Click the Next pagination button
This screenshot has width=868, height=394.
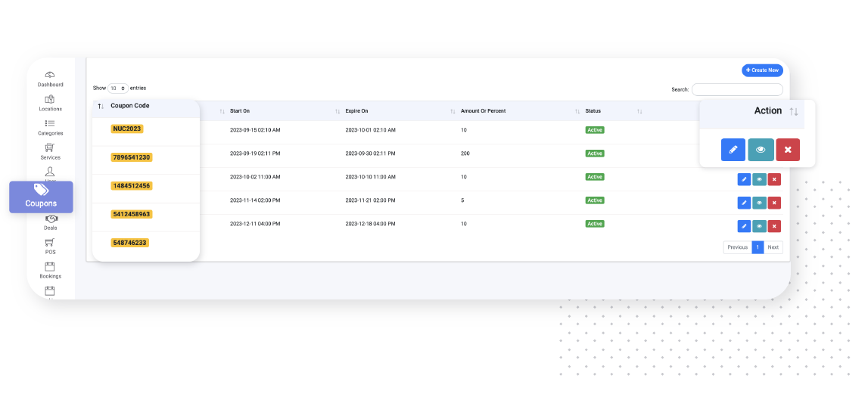click(x=773, y=247)
